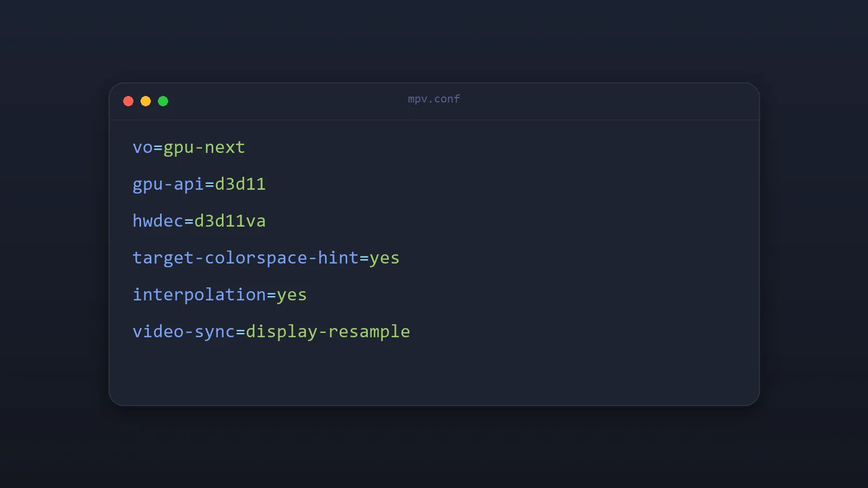Click the mpv.conf window title
The image size is (868, 488).
coord(434,99)
